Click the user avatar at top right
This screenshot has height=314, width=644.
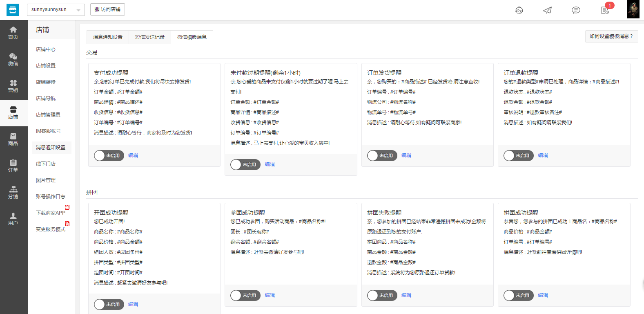633,9
